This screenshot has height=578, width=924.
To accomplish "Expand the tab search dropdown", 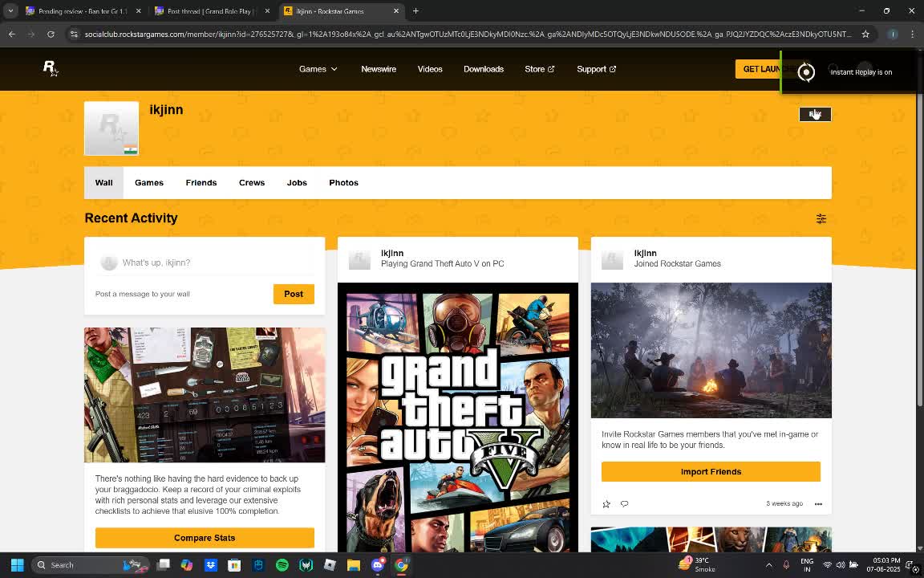I will pos(10,10).
